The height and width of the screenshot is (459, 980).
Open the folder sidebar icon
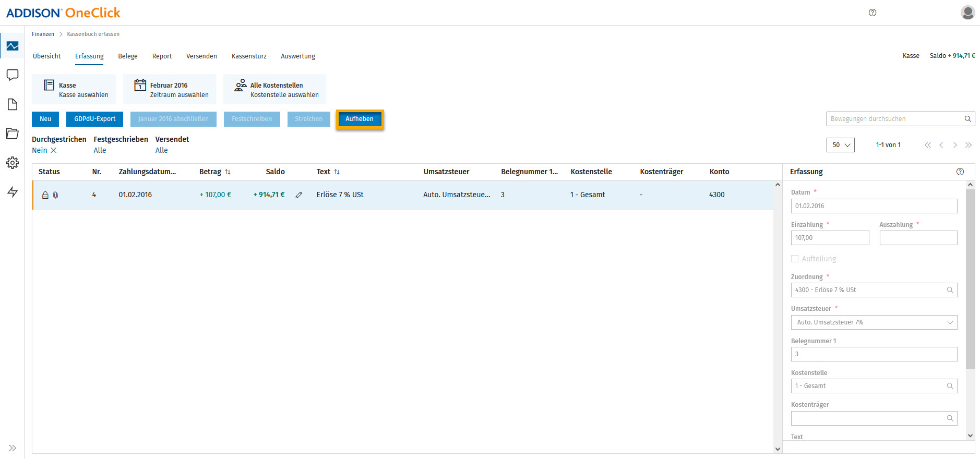[x=13, y=134]
